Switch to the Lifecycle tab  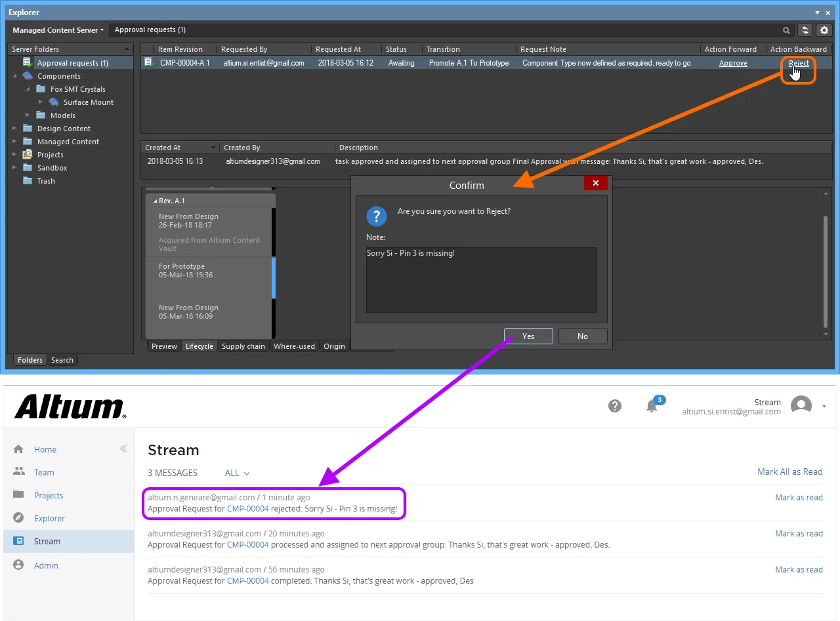tap(199, 346)
